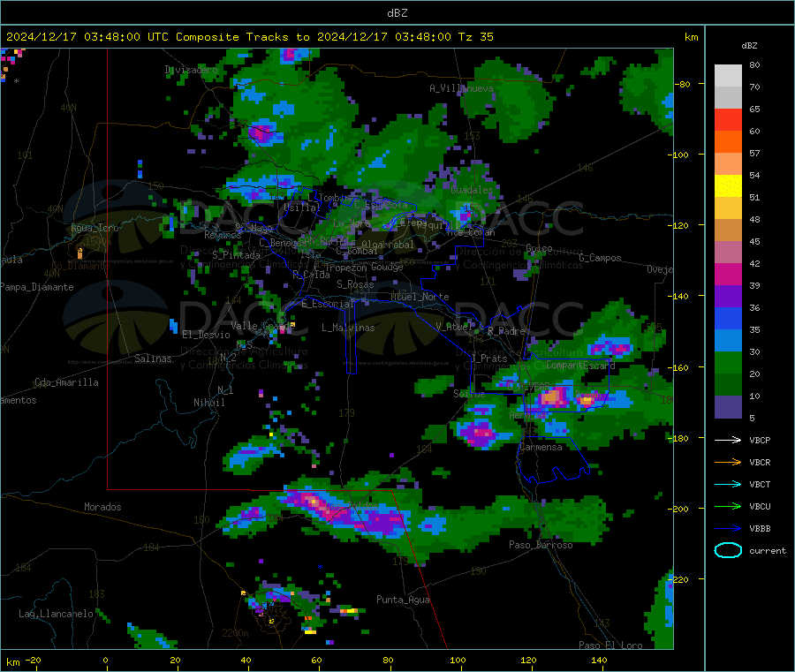
Task: Click the 'Divisadero' map label
Action: pyautogui.click(x=191, y=70)
